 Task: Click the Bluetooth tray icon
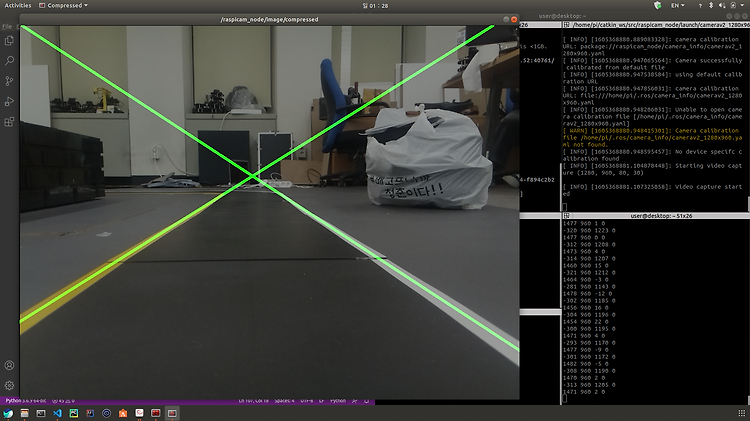click(x=711, y=5)
